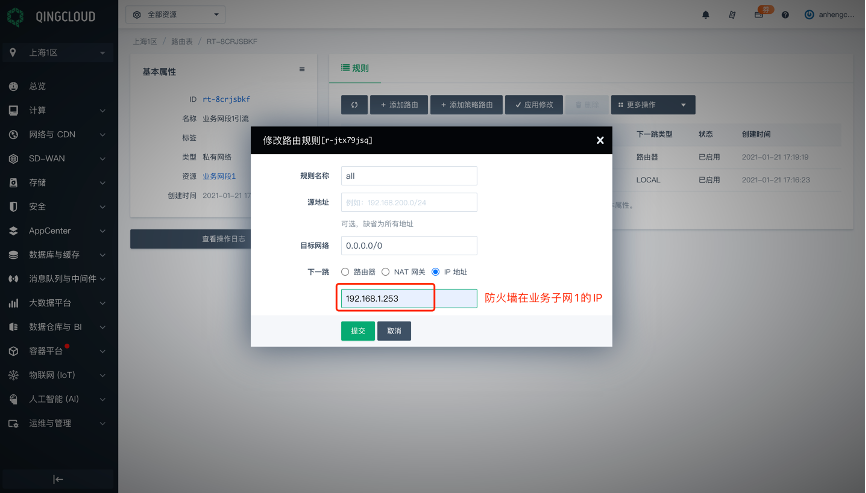Expand the 上海1区 region selector
The width and height of the screenshot is (866, 493).
tap(58, 52)
